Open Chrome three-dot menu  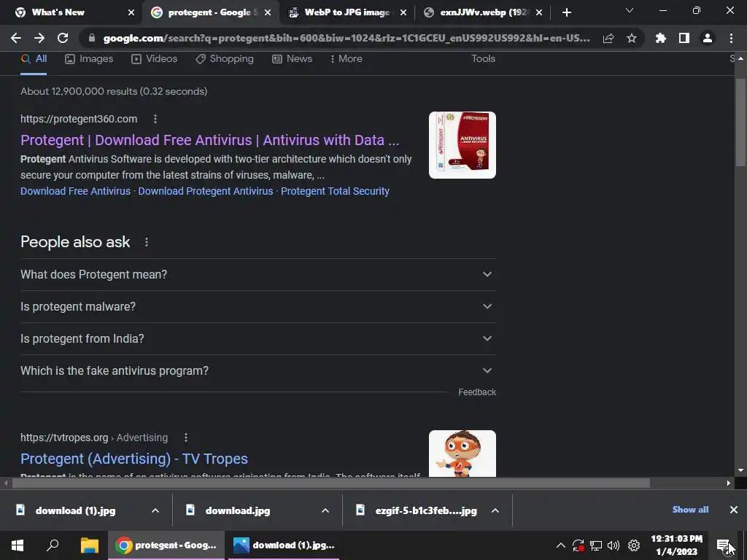click(x=731, y=38)
